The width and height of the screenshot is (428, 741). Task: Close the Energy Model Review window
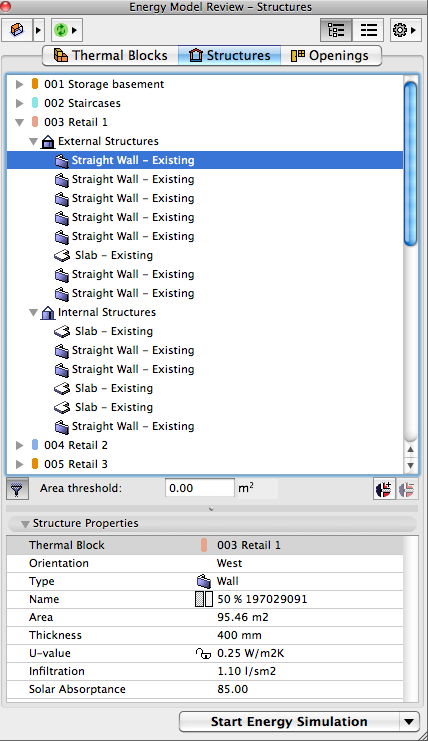coord(5,6)
